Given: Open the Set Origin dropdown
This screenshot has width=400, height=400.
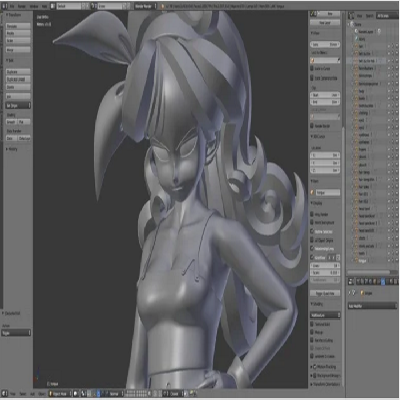Looking at the screenshot, I should click(x=18, y=105).
